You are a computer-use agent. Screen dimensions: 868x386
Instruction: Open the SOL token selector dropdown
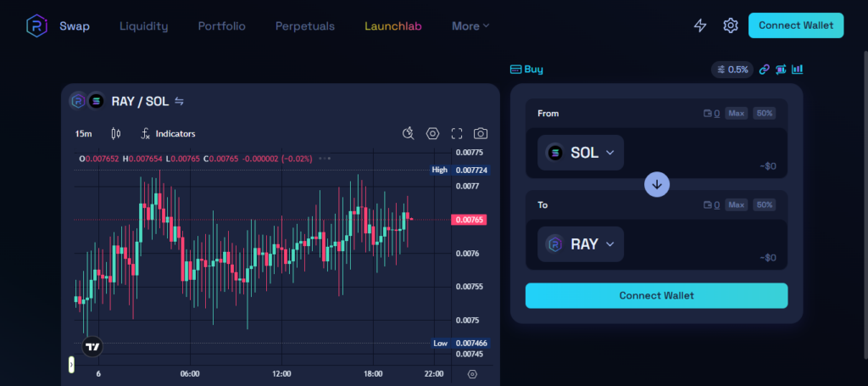click(581, 153)
